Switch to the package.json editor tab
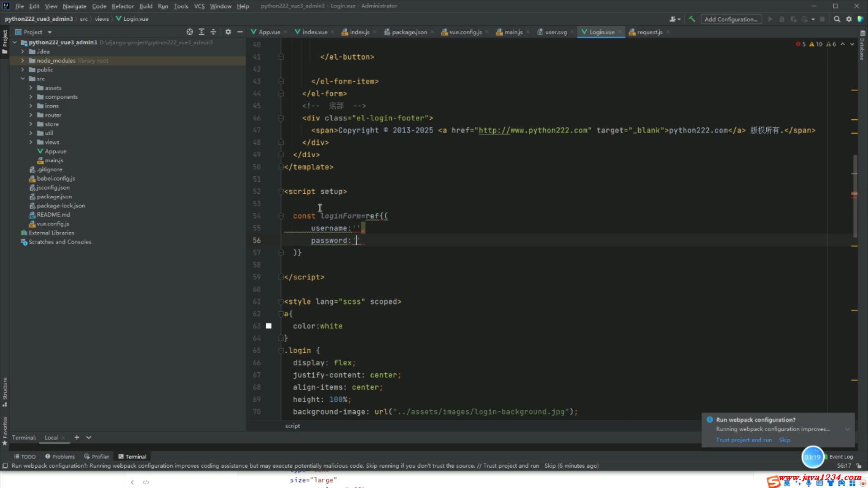868x488 pixels. [x=409, y=32]
